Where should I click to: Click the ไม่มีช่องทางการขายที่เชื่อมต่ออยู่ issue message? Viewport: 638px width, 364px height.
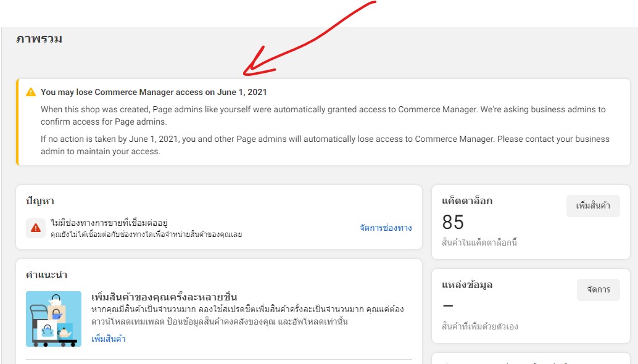[110, 222]
